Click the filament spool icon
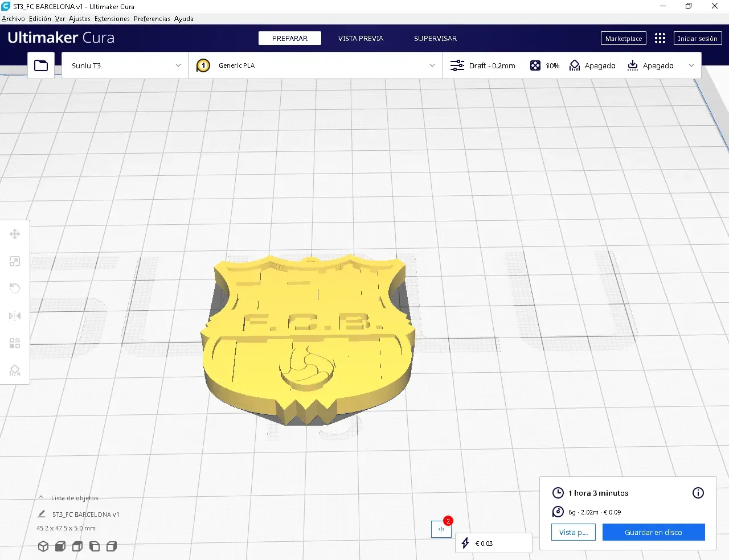 click(x=558, y=512)
